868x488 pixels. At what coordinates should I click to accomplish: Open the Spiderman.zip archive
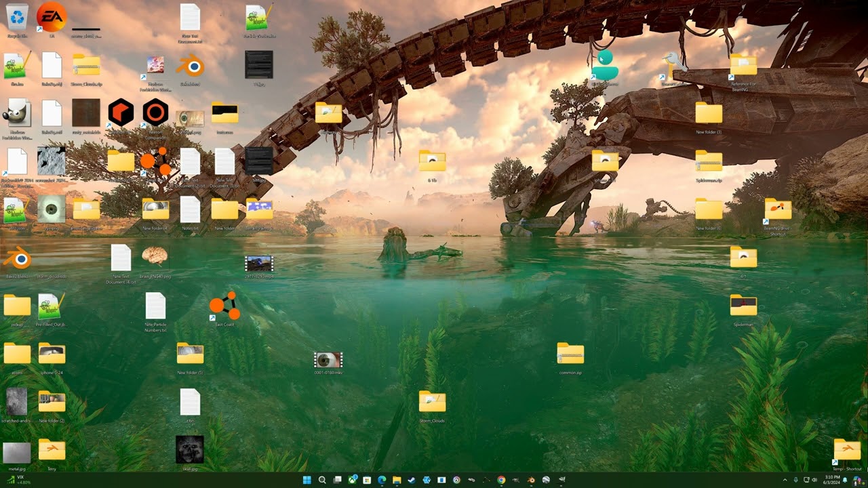pyautogui.click(x=709, y=163)
